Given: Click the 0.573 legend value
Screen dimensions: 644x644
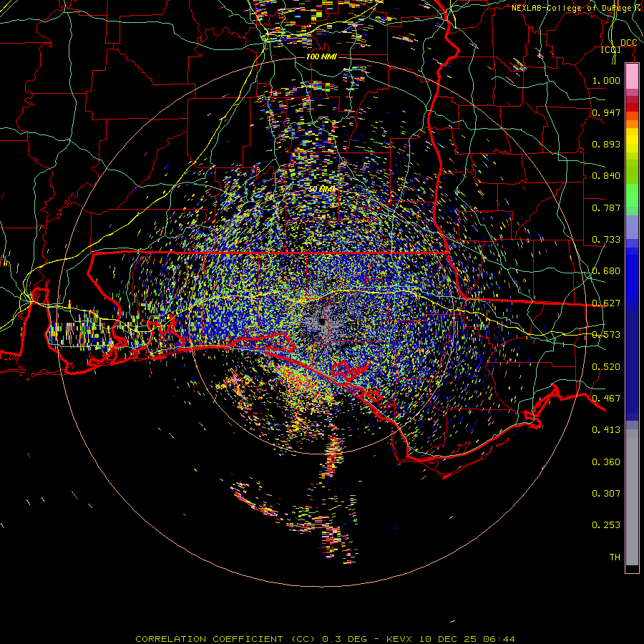Looking at the screenshot, I should (606, 335).
